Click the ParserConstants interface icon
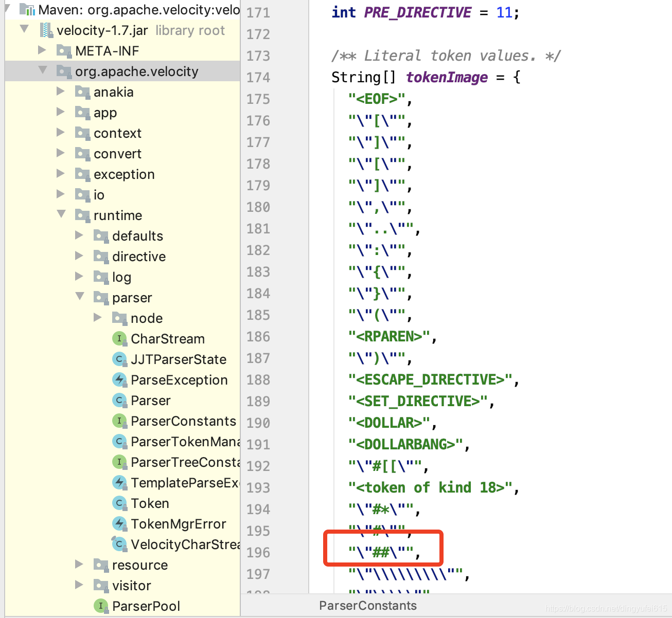This screenshot has width=672, height=618. 119,421
